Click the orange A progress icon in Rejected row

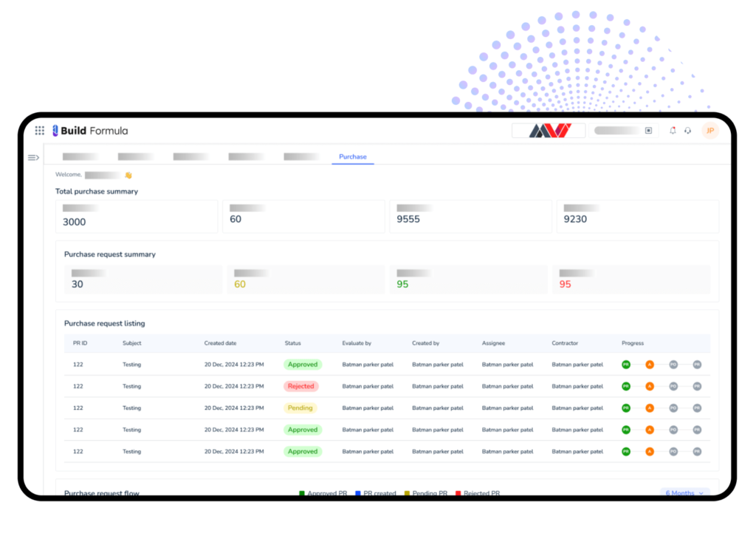click(x=650, y=386)
